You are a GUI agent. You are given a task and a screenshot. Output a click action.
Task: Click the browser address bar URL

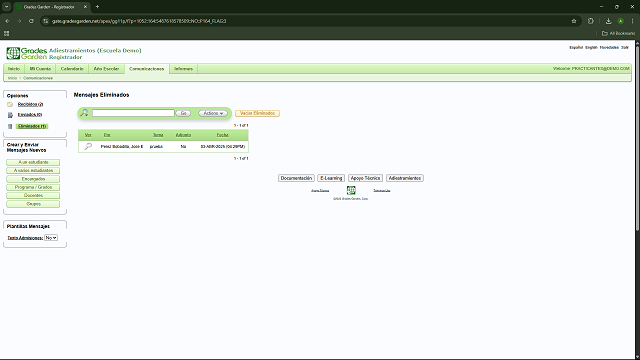coord(139,21)
